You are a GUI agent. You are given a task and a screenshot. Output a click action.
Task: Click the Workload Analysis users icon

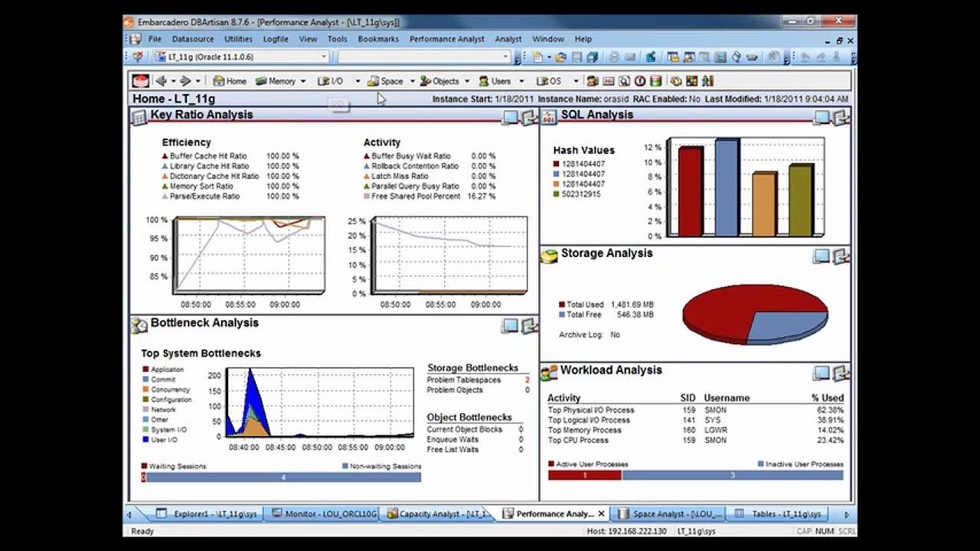pyautogui.click(x=549, y=373)
